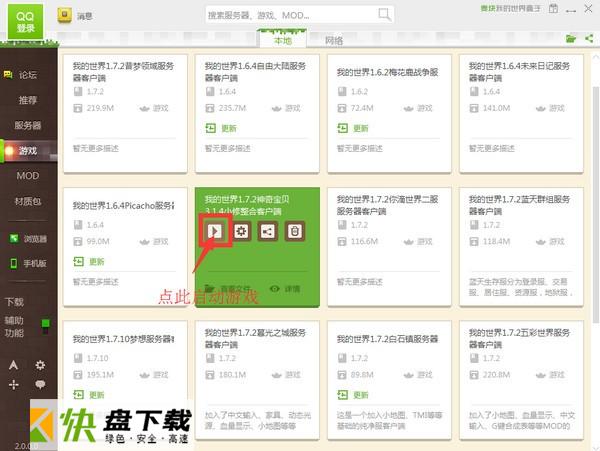
Task: Delete the selected client via trash icon
Action: (295, 231)
